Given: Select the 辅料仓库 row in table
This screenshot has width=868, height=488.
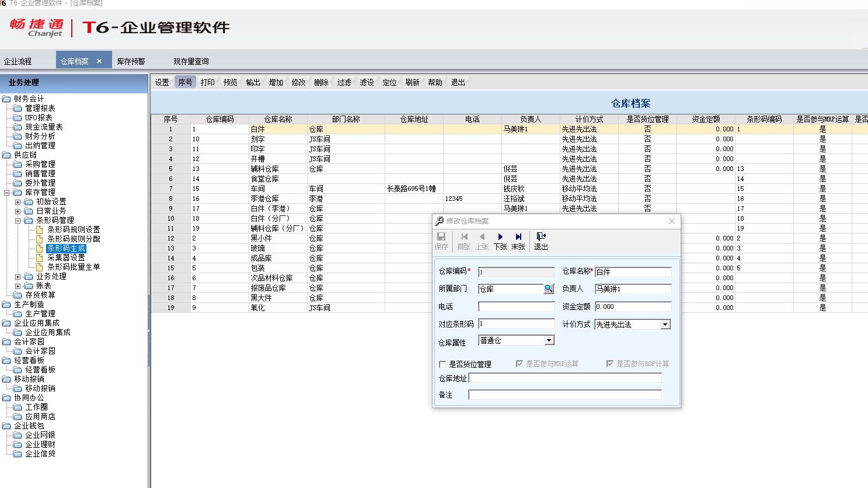Looking at the screenshot, I should [x=509, y=169].
